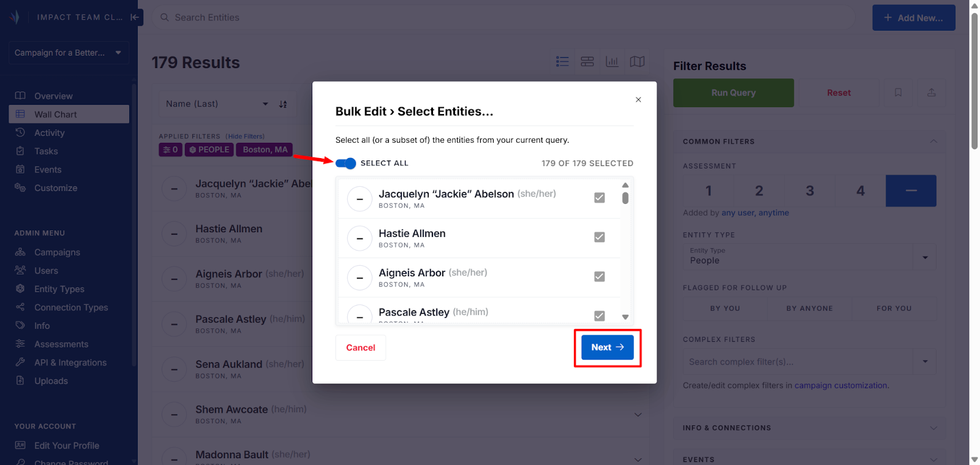
Task: Click the Overview icon in the sidebar
Action: (x=20, y=96)
